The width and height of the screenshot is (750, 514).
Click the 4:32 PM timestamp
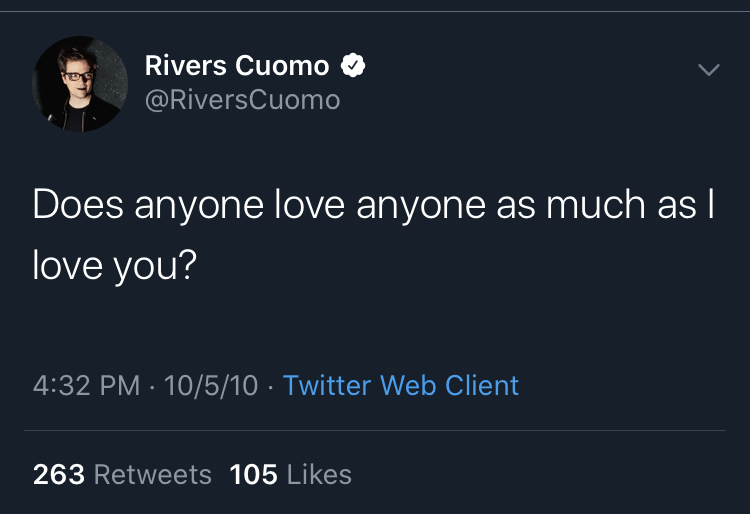[86, 386]
